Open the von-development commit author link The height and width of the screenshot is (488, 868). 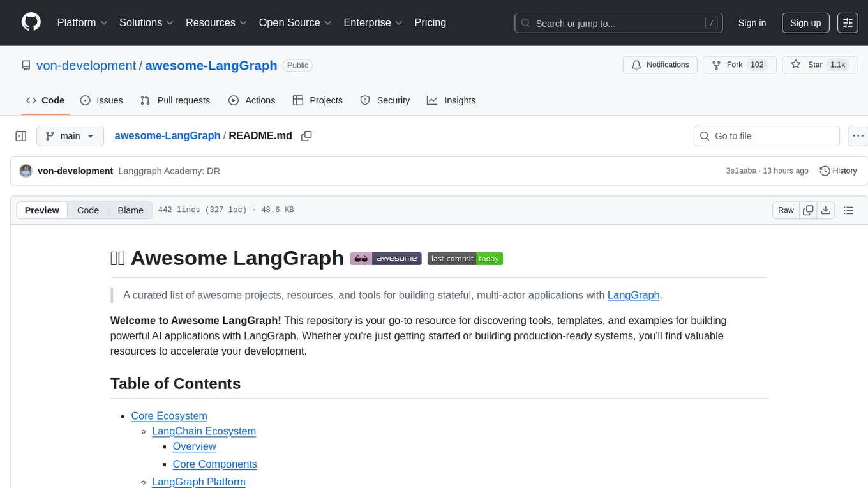75,171
